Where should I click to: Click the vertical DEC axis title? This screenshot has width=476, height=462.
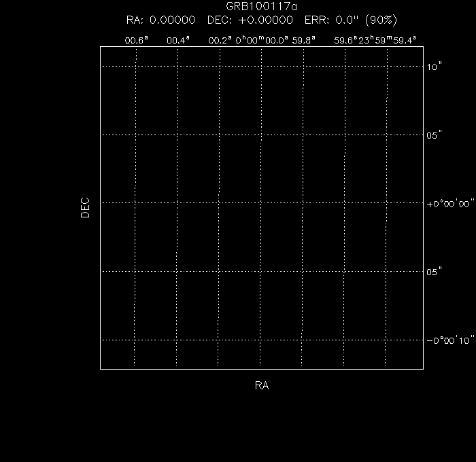(85, 207)
